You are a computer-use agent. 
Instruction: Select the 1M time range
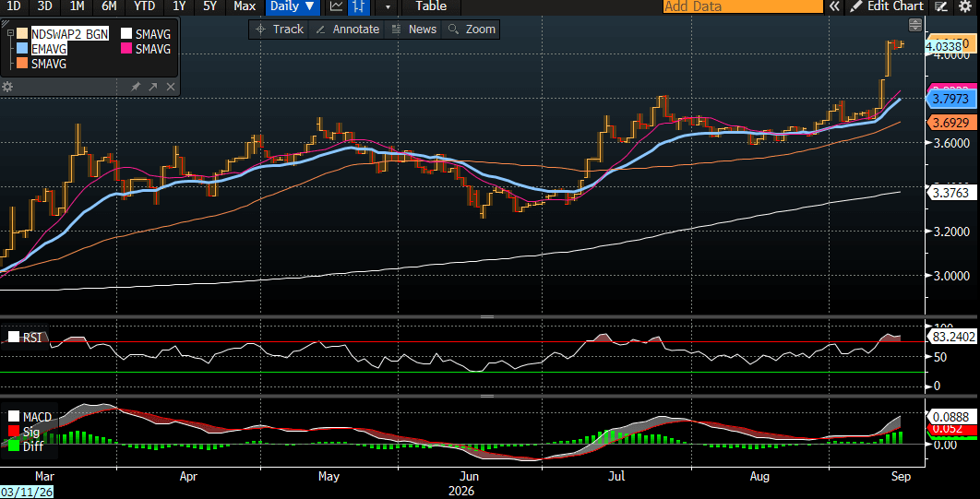tap(77, 6)
